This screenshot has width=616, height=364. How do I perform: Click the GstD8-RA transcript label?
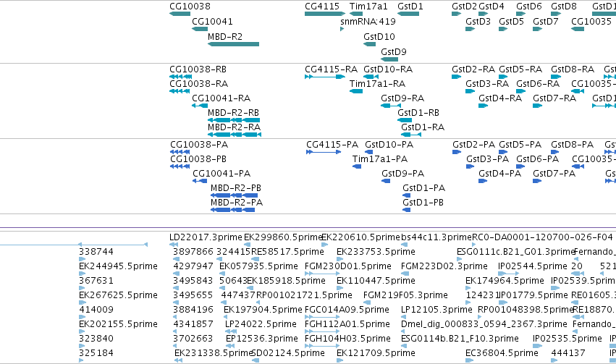tap(573, 69)
